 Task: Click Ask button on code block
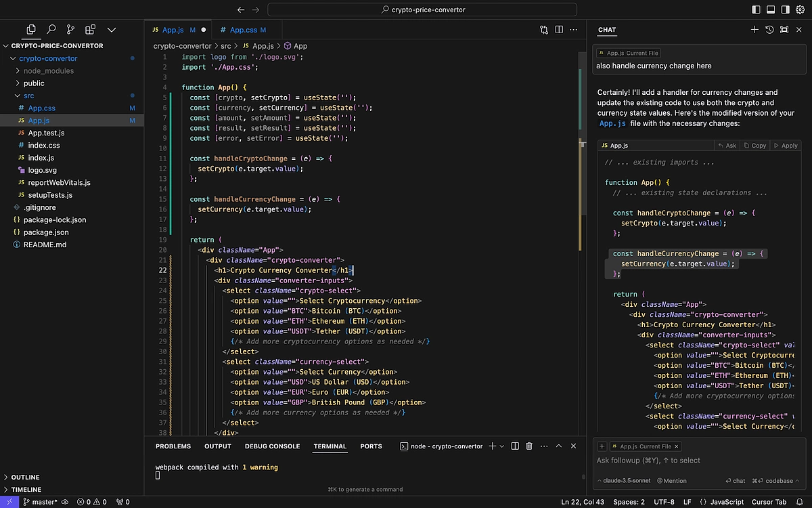(727, 146)
